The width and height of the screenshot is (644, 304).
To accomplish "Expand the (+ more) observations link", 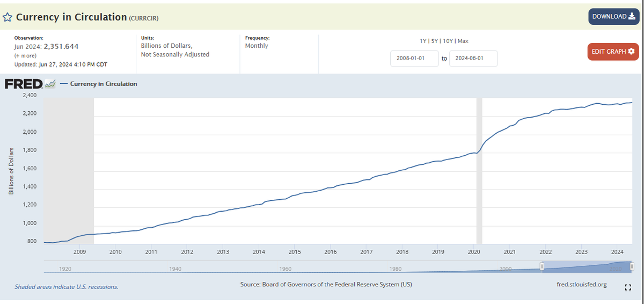I will (25, 55).
